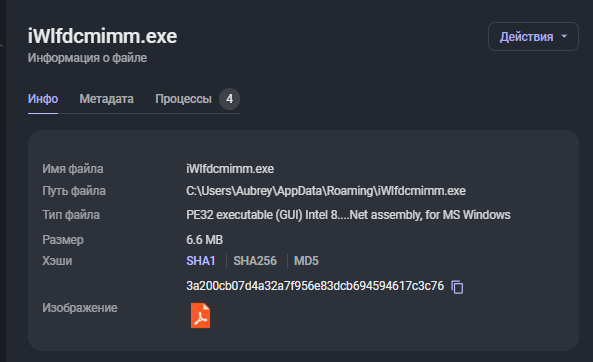
Task: Click the Хэши row label
Action: pyautogui.click(x=57, y=261)
